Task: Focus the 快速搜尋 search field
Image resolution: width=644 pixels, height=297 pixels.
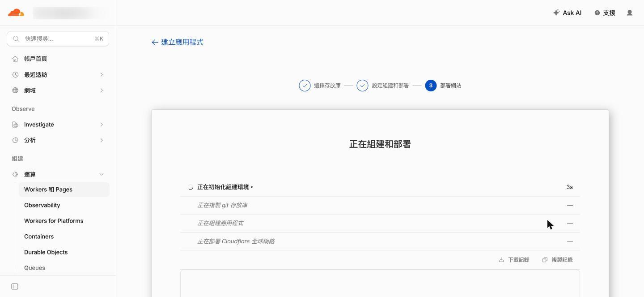Action: click(x=58, y=39)
